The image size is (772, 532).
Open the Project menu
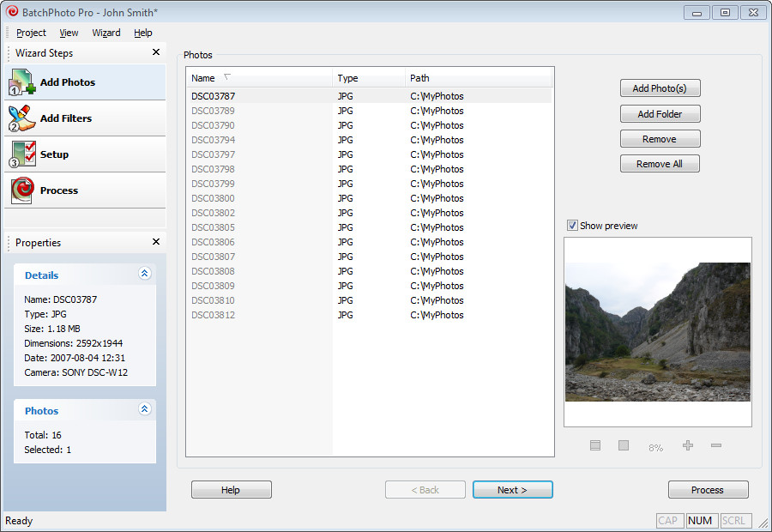click(31, 33)
